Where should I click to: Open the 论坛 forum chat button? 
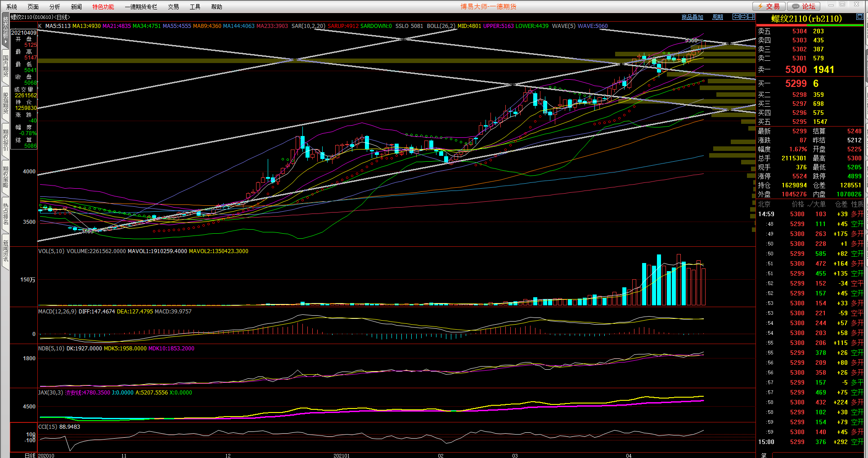804,6
